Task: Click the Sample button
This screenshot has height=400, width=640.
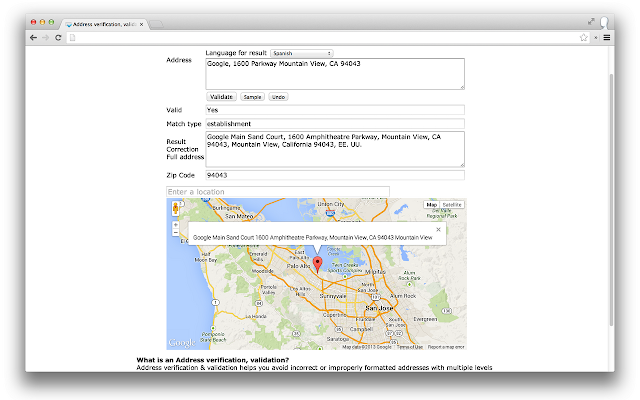Action: click(x=252, y=97)
